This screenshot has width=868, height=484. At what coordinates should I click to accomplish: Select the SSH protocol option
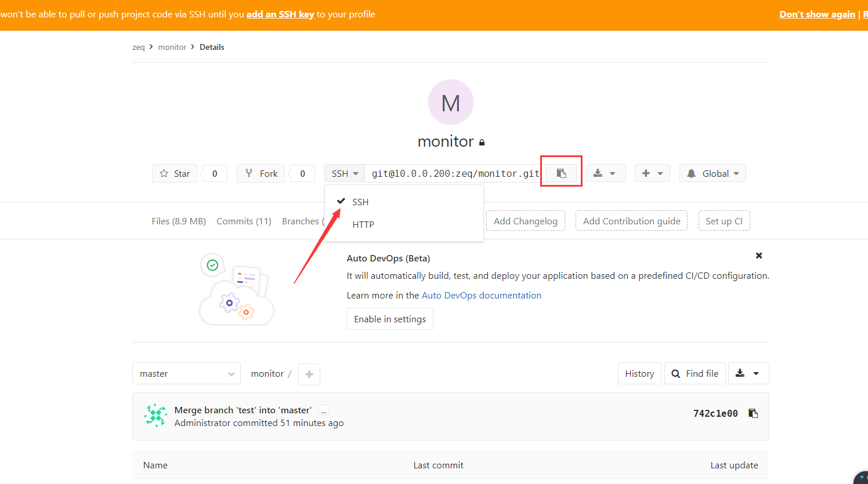pos(360,202)
